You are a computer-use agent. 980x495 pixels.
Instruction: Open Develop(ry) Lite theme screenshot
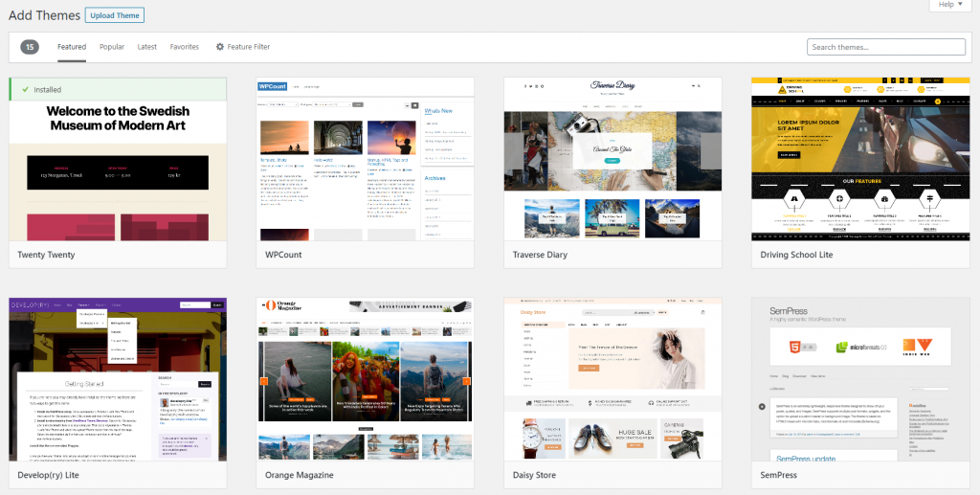point(118,379)
